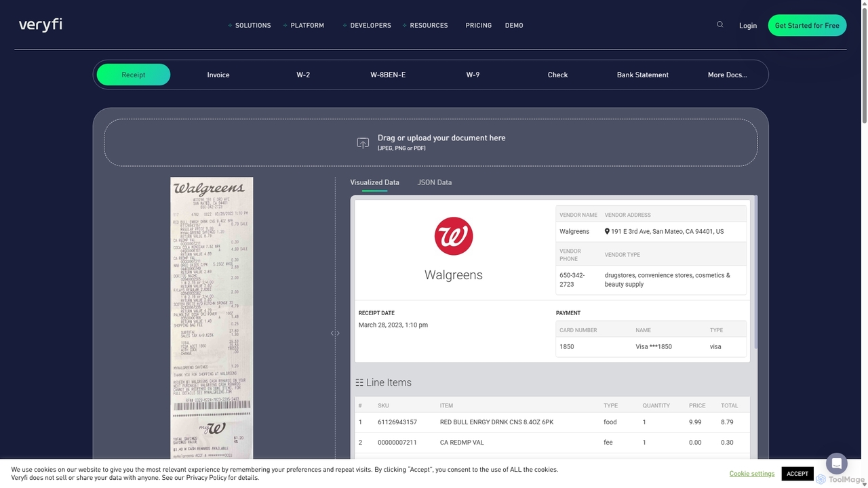
Task: Click the upload document icon
Action: click(x=363, y=143)
